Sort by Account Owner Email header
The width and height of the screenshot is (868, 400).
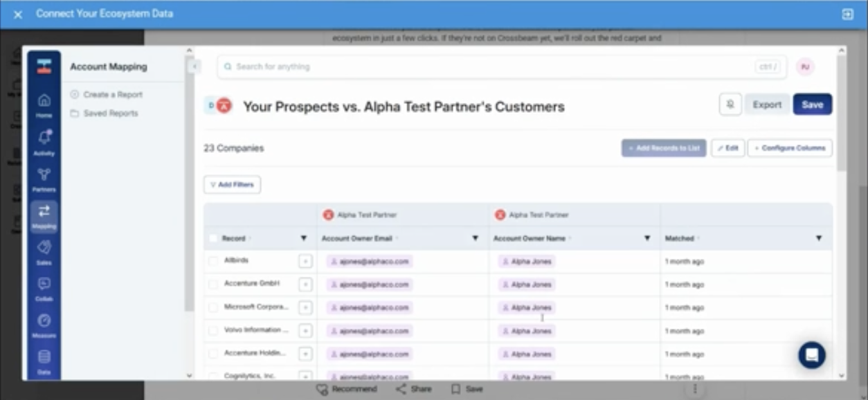tap(357, 238)
